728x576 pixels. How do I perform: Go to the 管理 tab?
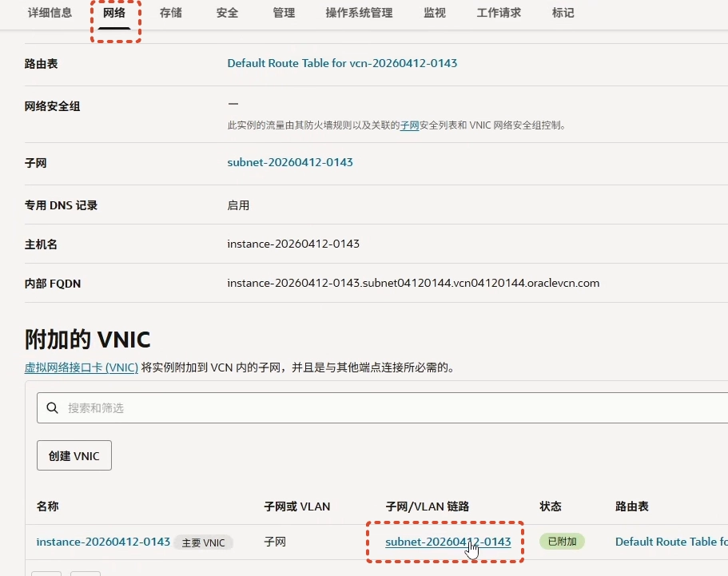coord(284,13)
